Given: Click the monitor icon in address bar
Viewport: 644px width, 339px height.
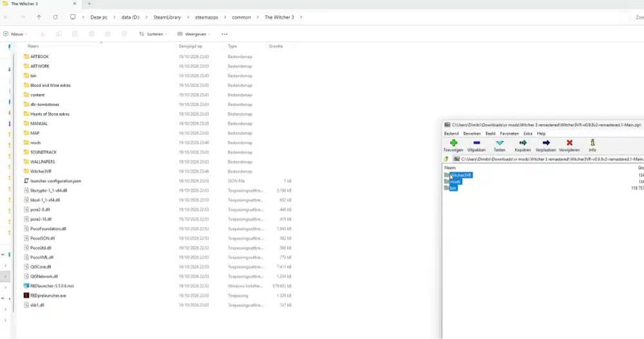Looking at the screenshot, I should pyautogui.click(x=73, y=17).
